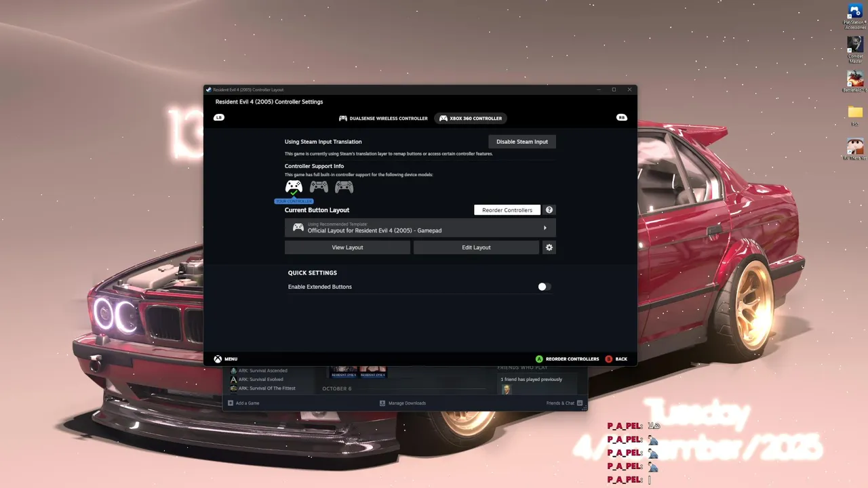Viewport: 868px width, 488px height.
Task: Switch to DualSense Wireless Controller tab
Action: click(x=383, y=118)
